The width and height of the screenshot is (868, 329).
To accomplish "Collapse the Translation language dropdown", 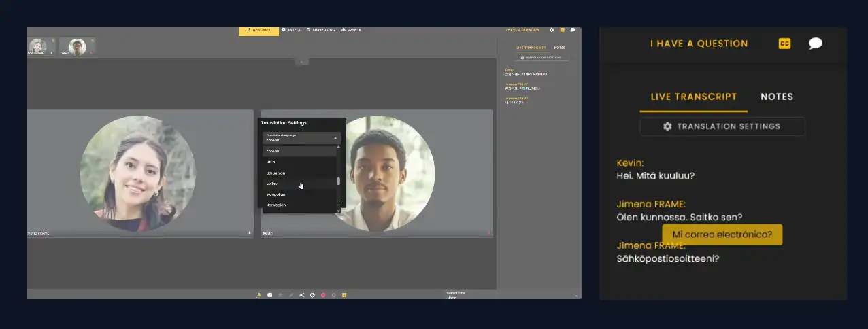I will (x=335, y=138).
